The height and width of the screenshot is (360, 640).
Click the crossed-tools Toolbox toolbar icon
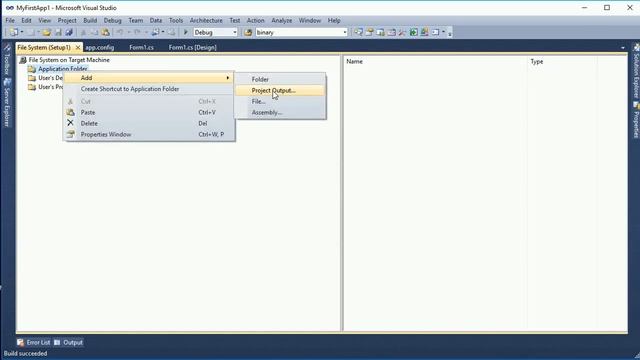[402, 32]
